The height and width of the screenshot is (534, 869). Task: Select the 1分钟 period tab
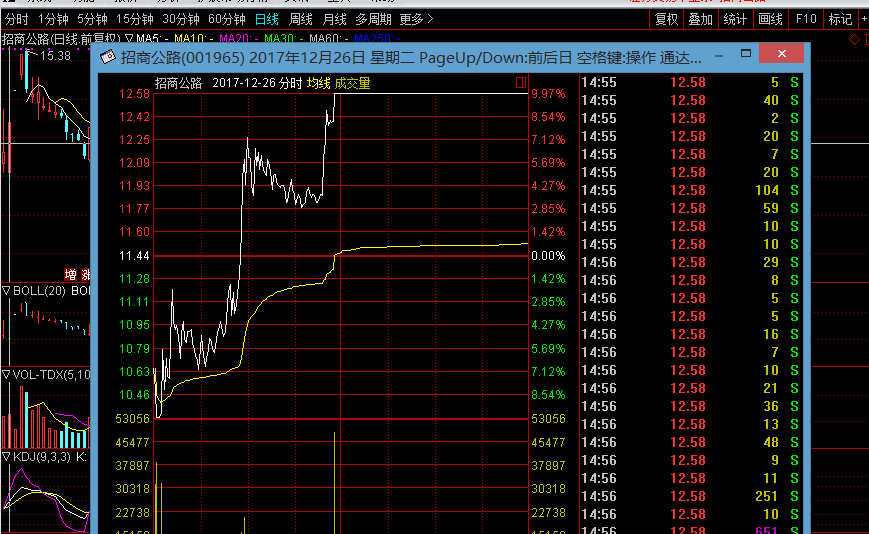point(53,19)
